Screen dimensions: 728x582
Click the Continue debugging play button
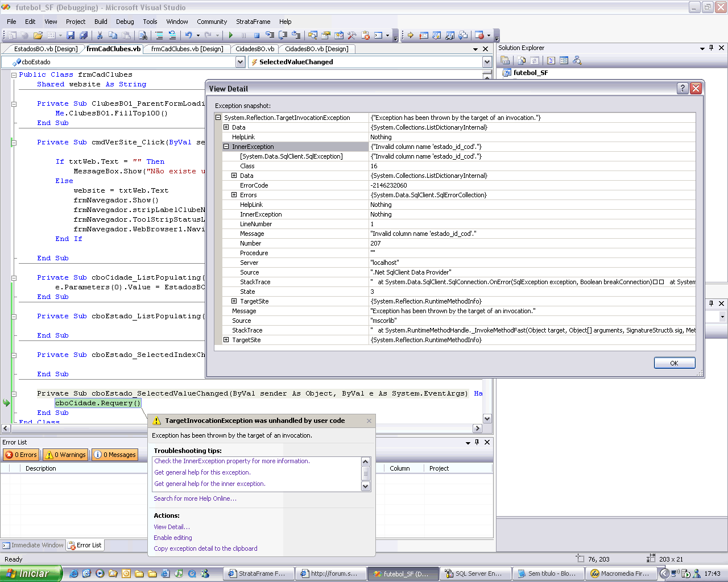[x=231, y=35]
